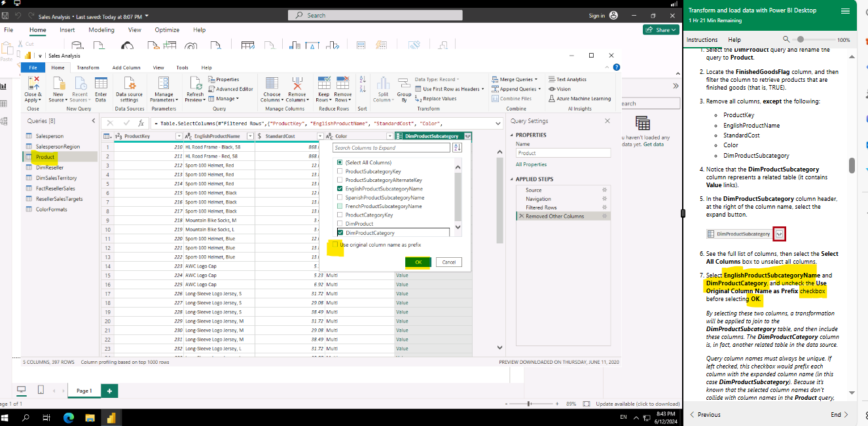Open the taskbar search icon
This screenshot has height=426, width=868.
tap(26, 417)
